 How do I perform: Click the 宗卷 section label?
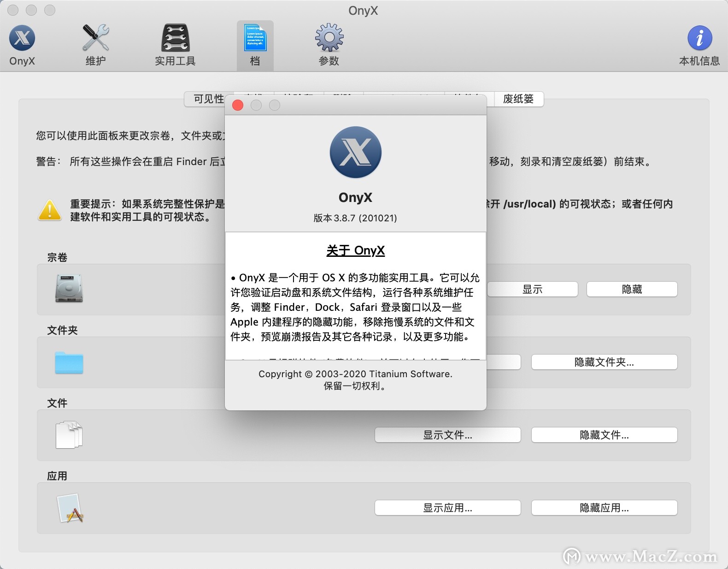(57, 257)
